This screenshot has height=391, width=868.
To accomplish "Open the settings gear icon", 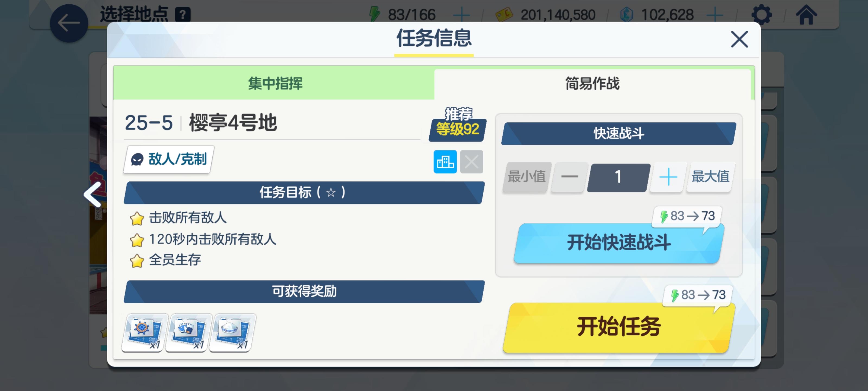I will [x=761, y=15].
